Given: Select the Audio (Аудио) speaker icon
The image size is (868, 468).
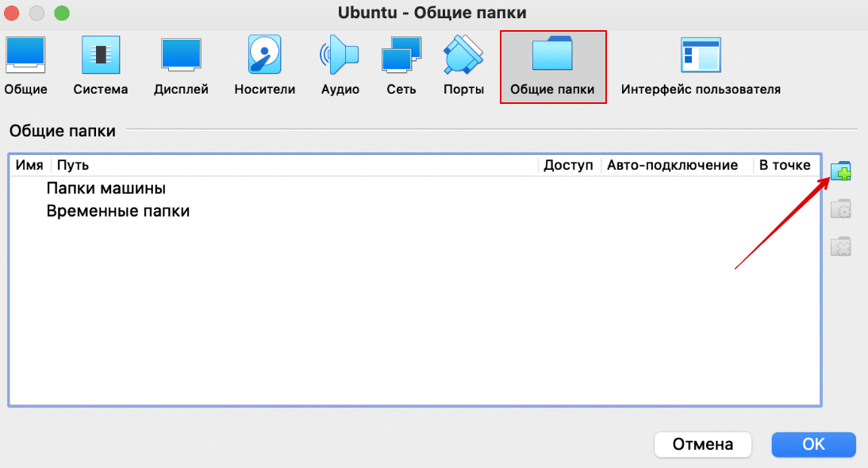Looking at the screenshot, I should coord(340,56).
